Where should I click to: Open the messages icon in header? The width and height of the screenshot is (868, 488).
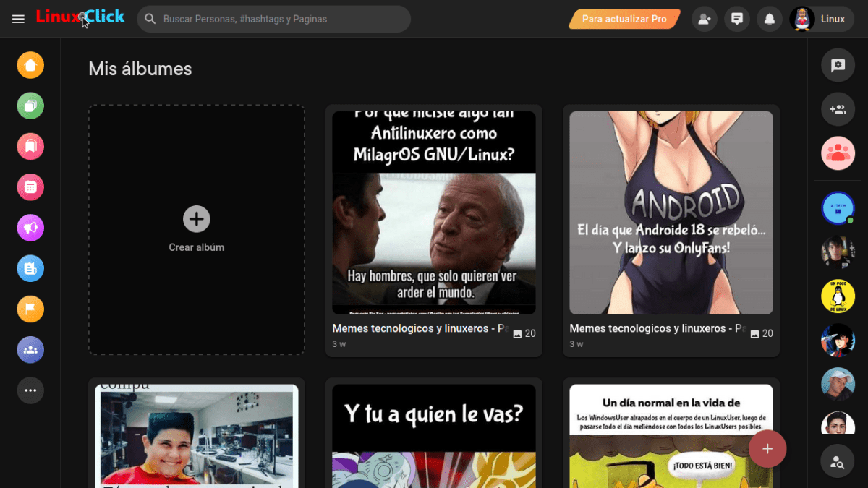pos(737,19)
